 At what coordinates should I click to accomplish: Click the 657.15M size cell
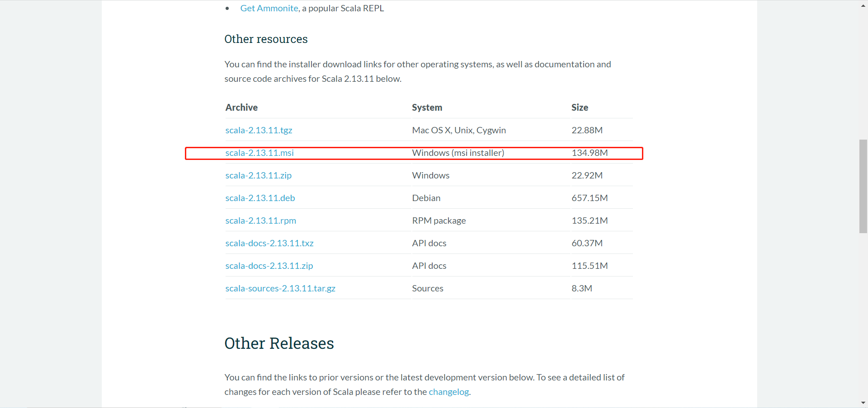point(590,198)
